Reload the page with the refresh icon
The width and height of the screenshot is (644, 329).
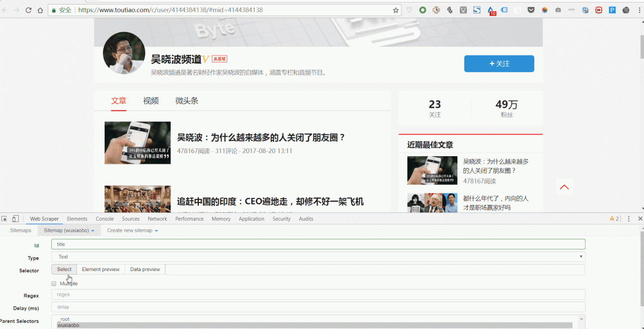[x=28, y=10]
